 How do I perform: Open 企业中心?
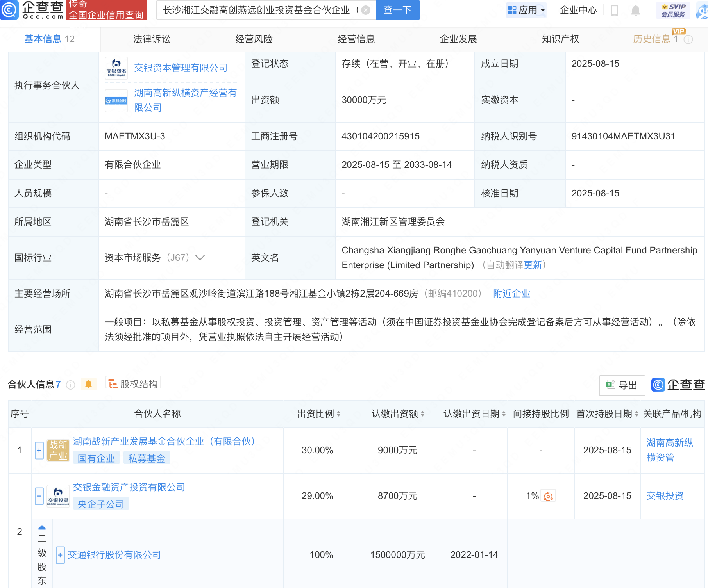click(x=578, y=10)
